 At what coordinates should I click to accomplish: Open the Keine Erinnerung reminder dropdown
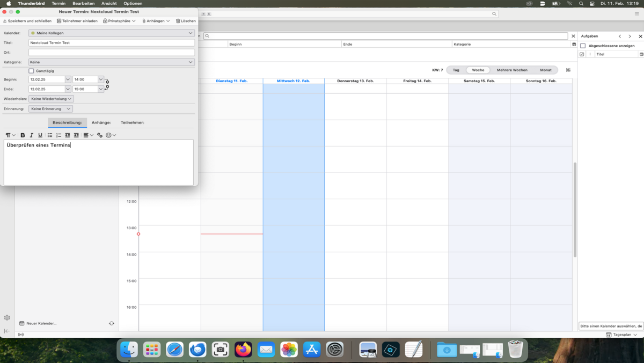pos(50,108)
